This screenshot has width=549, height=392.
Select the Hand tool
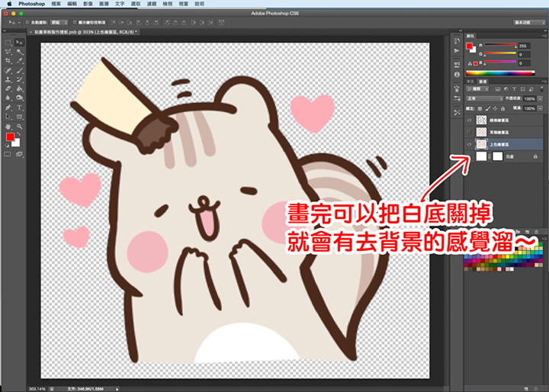tap(8, 127)
